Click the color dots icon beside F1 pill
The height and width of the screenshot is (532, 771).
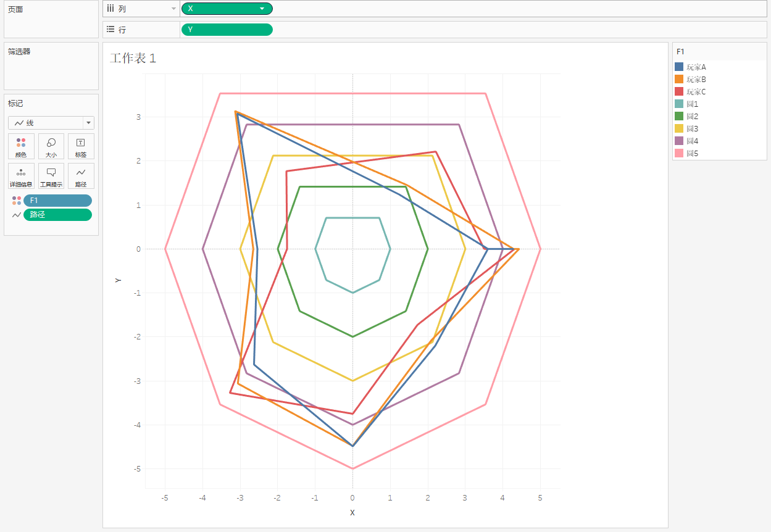pos(17,201)
